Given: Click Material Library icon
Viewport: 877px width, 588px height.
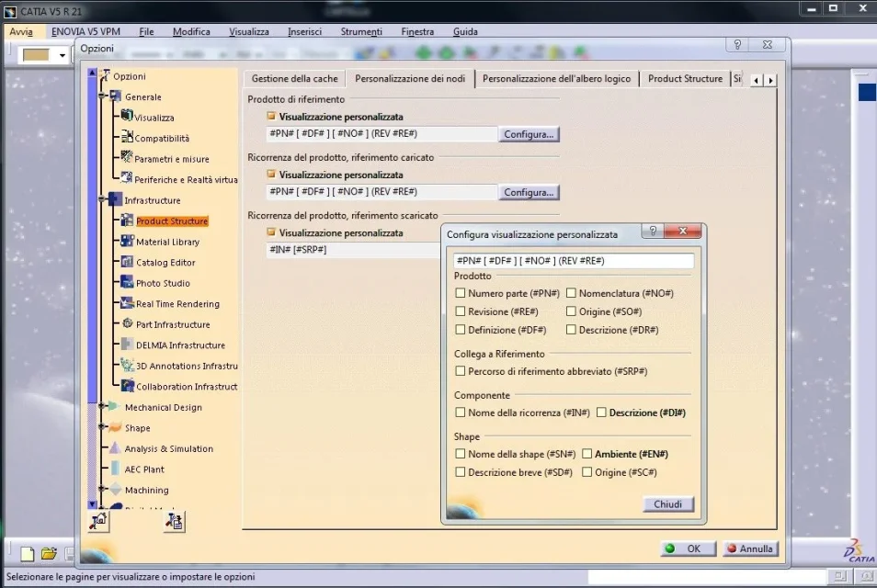Looking at the screenshot, I should (x=128, y=241).
